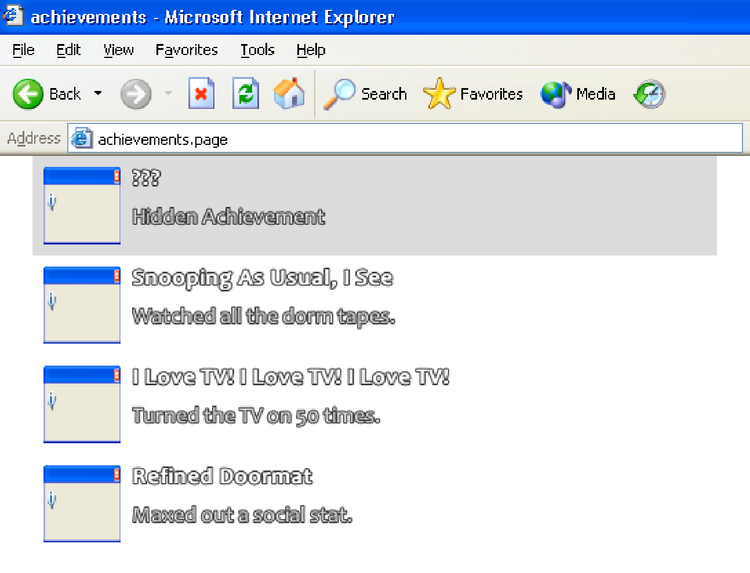Go to Home page icon
The image size is (750, 573).
tap(289, 93)
